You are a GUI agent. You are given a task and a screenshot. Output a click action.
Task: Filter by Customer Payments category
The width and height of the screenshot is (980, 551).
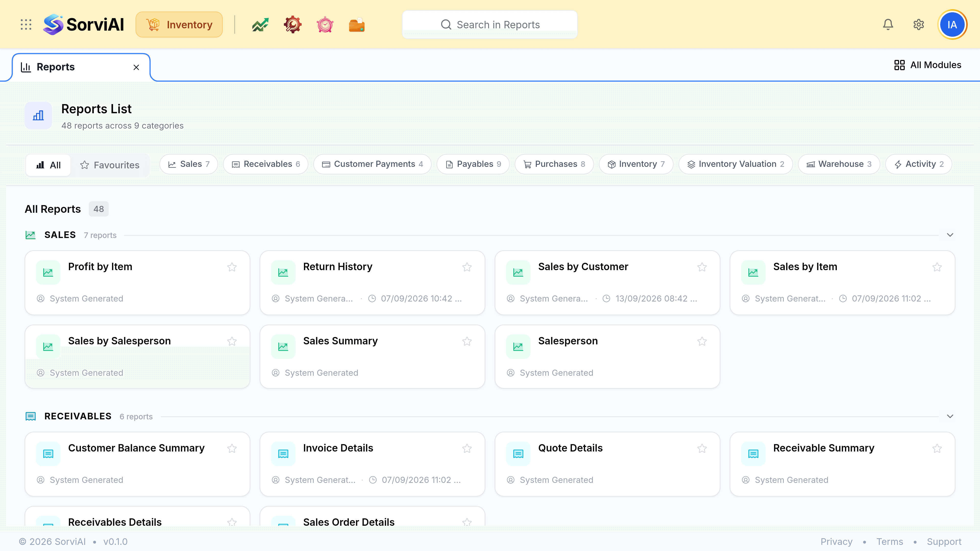click(x=372, y=164)
